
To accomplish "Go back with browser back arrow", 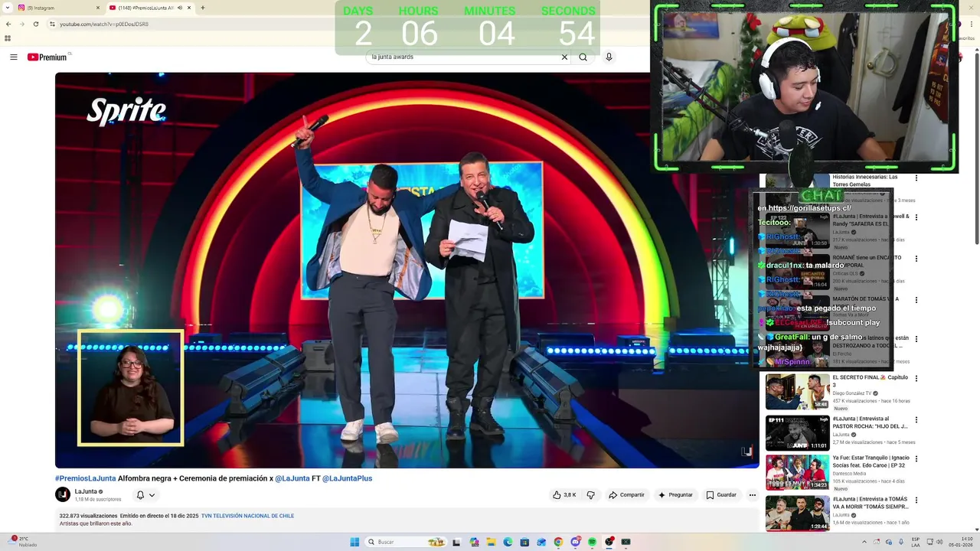I will click(x=8, y=24).
